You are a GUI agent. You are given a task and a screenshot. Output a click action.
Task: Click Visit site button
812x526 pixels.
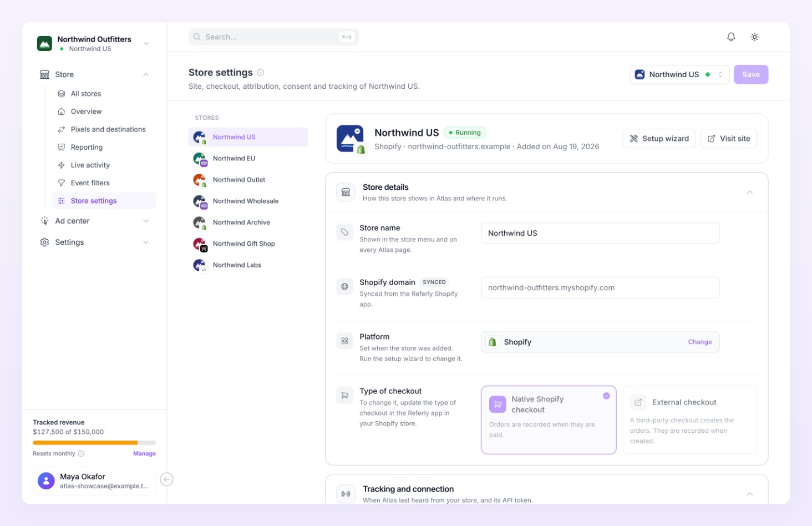pyautogui.click(x=729, y=139)
